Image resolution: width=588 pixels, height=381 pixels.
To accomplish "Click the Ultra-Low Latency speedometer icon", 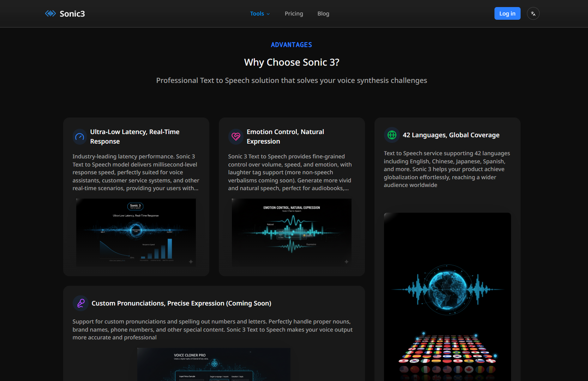I will (79, 137).
